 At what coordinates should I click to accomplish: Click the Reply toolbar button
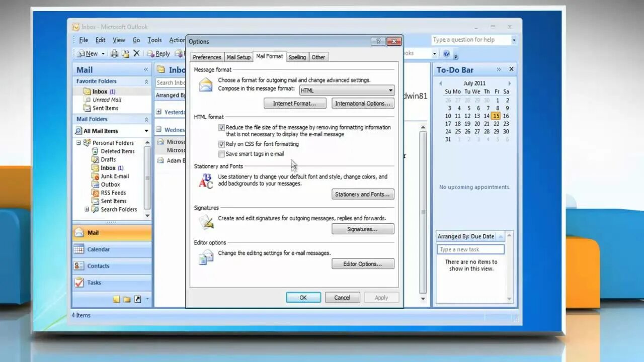158,53
